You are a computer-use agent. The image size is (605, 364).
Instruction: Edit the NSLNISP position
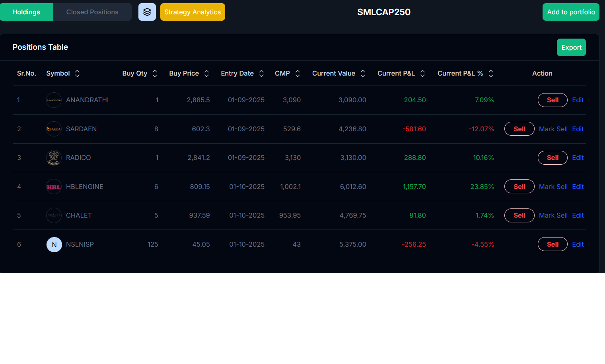(x=578, y=244)
